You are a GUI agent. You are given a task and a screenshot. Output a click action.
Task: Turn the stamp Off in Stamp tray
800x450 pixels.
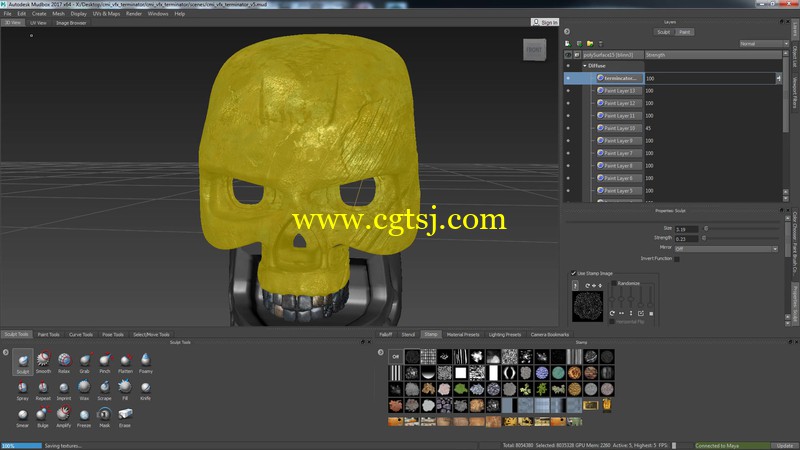point(395,357)
